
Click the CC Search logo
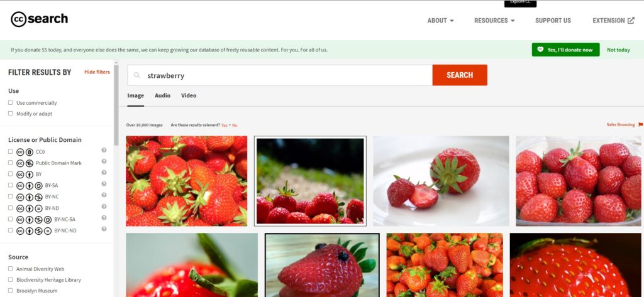(40, 19)
